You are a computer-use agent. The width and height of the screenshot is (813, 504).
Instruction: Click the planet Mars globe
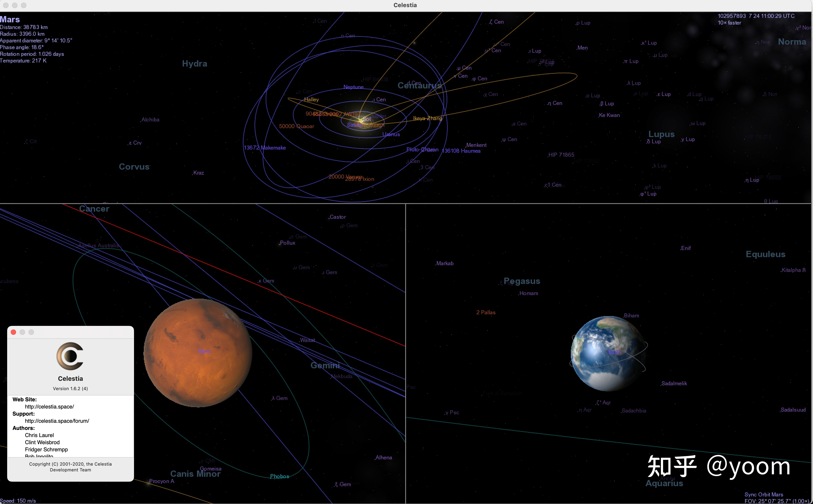198,353
